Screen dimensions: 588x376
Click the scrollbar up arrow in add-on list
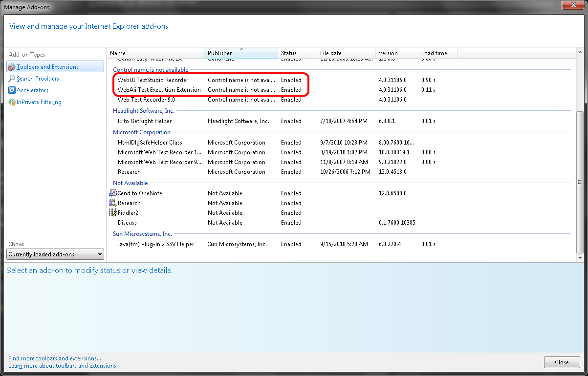[580, 52]
